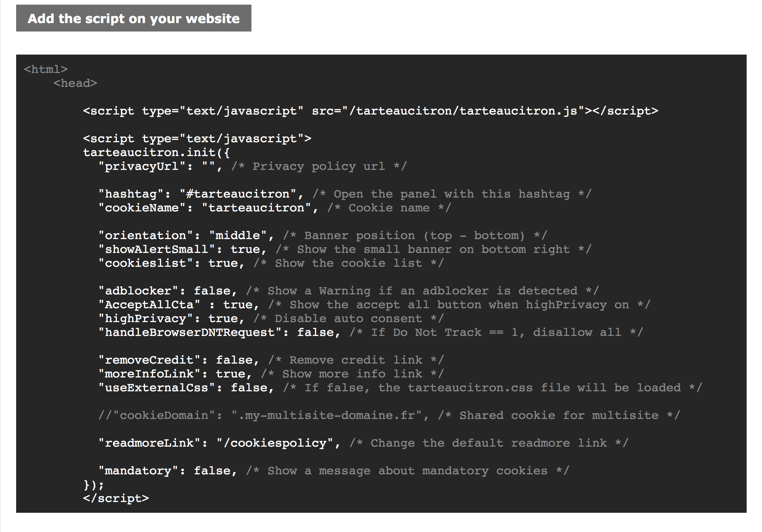762x532 pixels.
Task: Click the "highPrivacy": true line
Action: tap(271, 318)
